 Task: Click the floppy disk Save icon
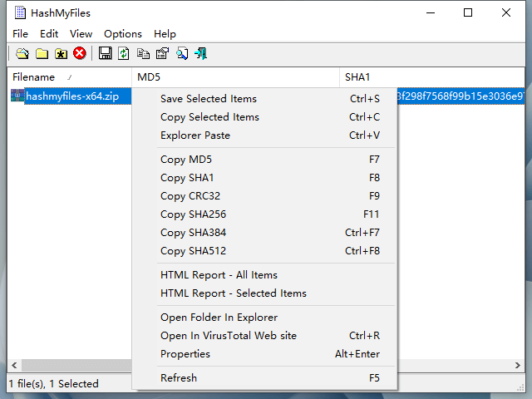click(x=106, y=53)
